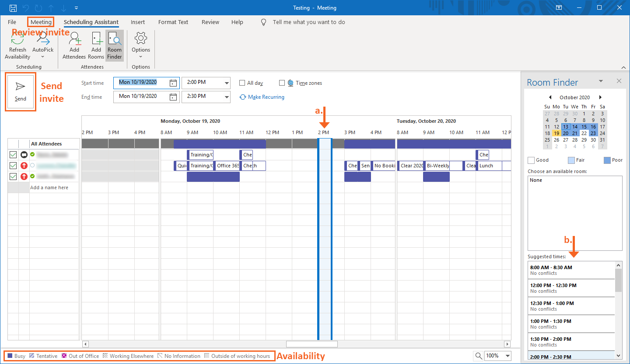
Task: Click the Undo icon in the Quick Access toolbar
Action: point(25,7)
